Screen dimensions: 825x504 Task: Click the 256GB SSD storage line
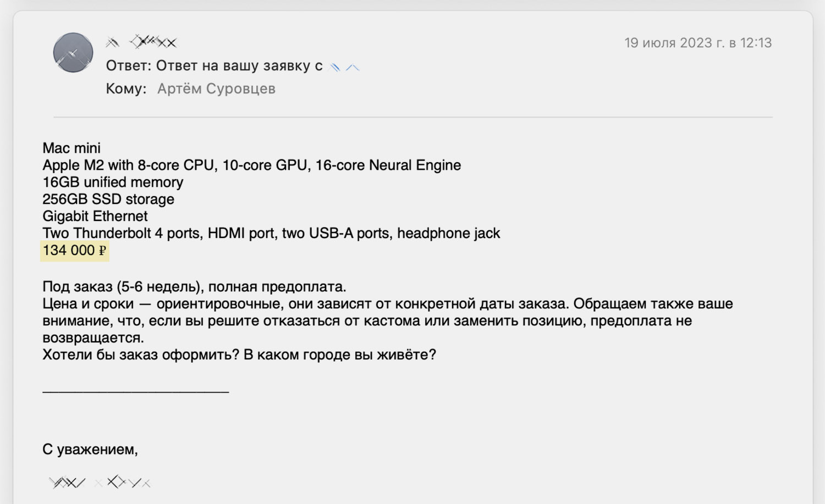coord(108,199)
